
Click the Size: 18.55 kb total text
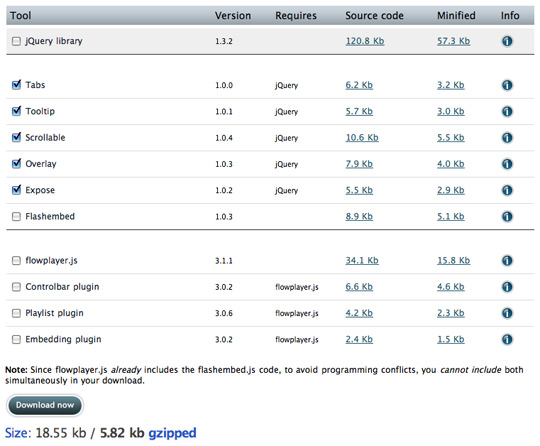[45, 433]
